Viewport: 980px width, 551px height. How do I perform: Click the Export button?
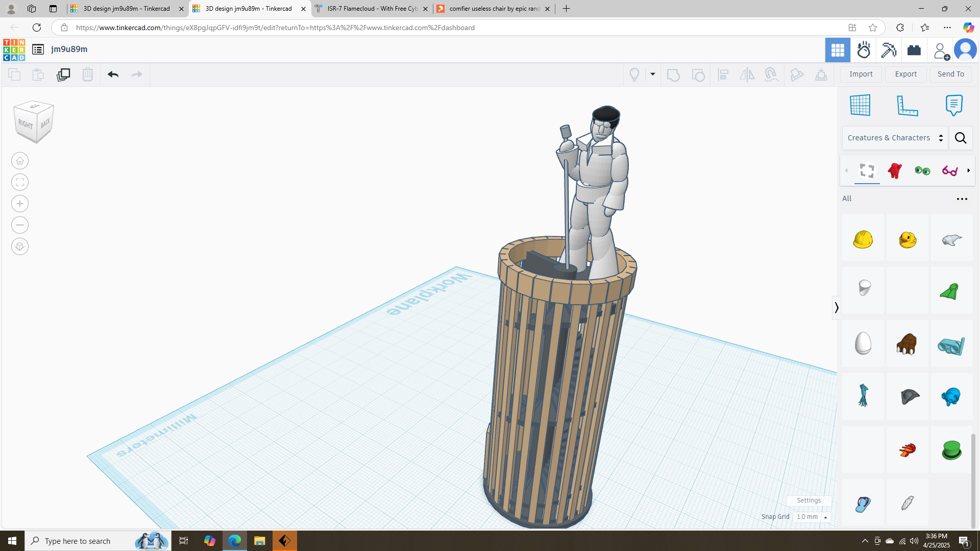(x=906, y=74)
